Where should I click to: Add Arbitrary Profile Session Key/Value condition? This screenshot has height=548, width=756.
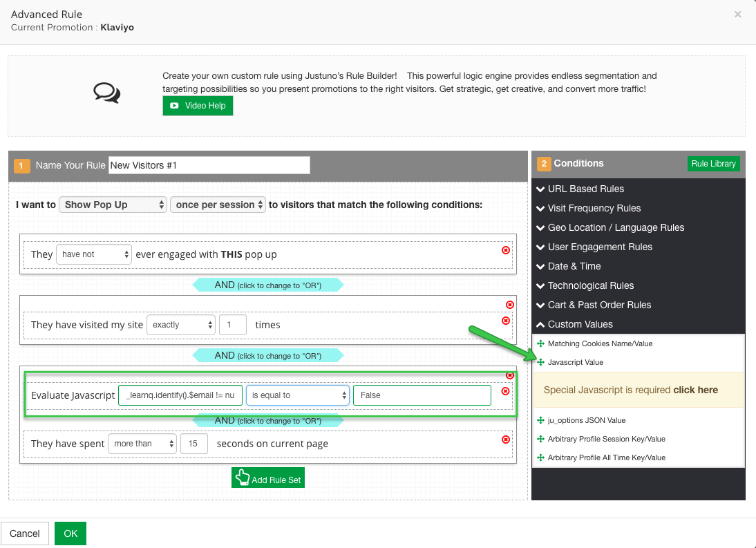click(606, 439)
